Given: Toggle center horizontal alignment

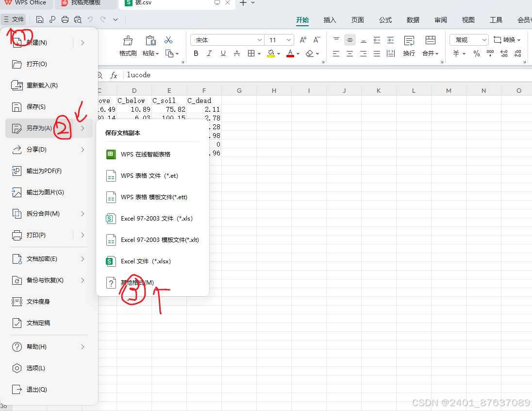Looking at the screenshot, I should pyautogui.click(x=350, y=53).
